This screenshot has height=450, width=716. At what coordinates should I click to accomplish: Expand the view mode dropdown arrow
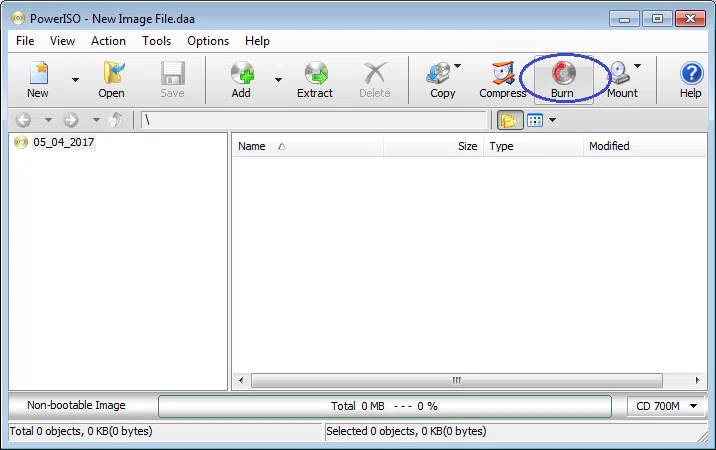553,121
